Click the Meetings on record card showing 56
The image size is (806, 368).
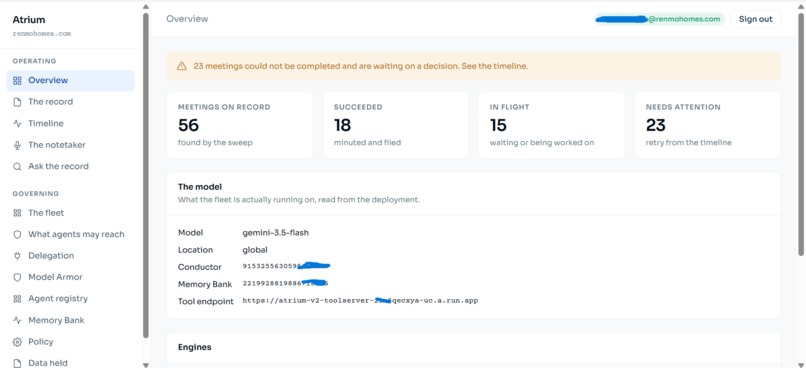(x=240, y=125)
